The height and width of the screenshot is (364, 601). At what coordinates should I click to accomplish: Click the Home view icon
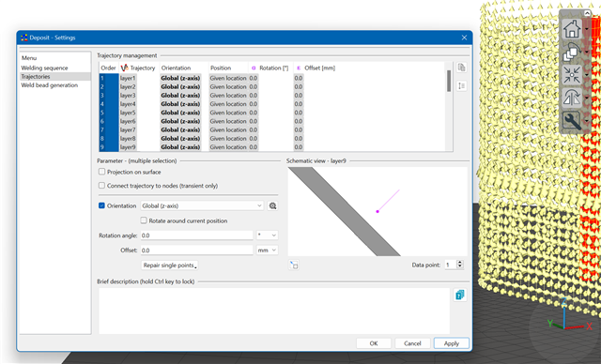(572, 29)
